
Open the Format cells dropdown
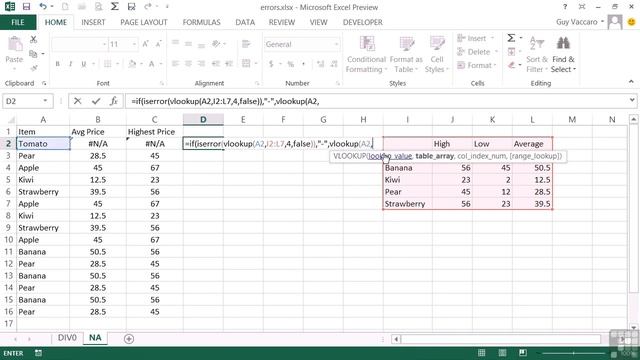click(x=495, y=65)
